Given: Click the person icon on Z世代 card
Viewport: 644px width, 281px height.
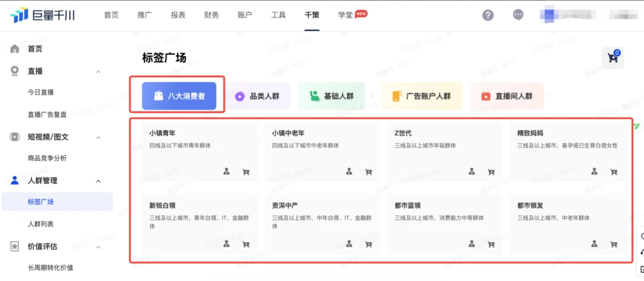Looking at the screenshot, I should 472,171.
